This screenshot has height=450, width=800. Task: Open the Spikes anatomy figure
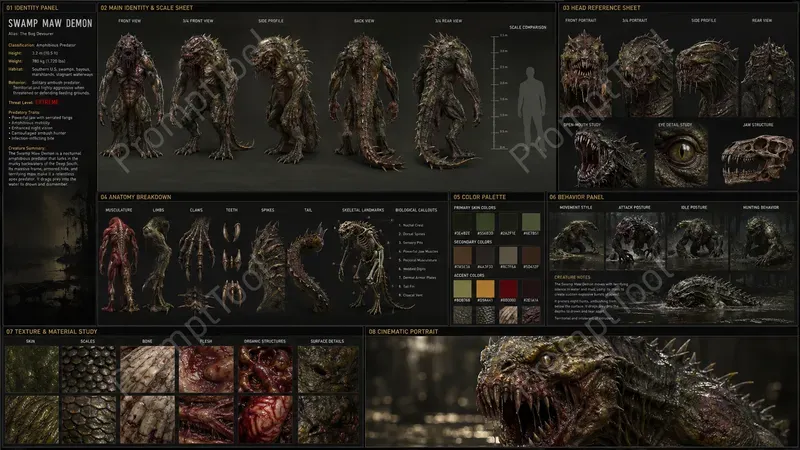[x=268, y=265]
